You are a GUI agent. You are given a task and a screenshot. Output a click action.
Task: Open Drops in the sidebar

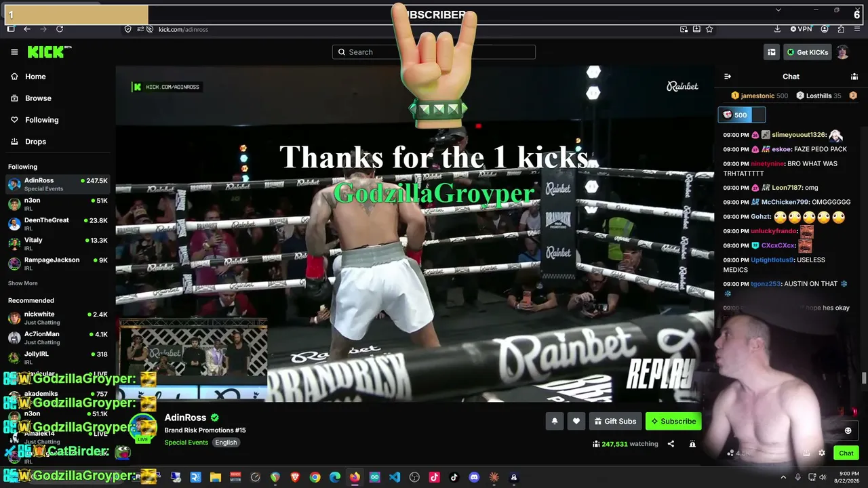(x=35, y=142)
